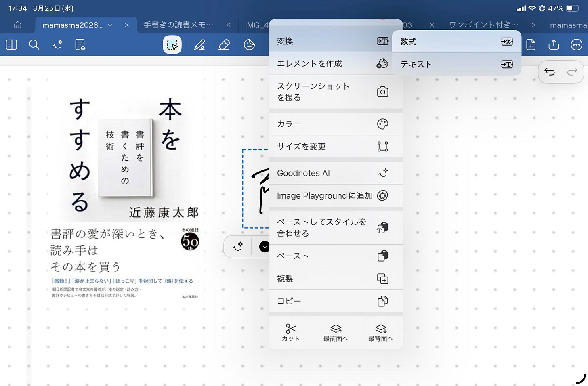
Task: Open the share and export options
Action: (x=554, y=45)
